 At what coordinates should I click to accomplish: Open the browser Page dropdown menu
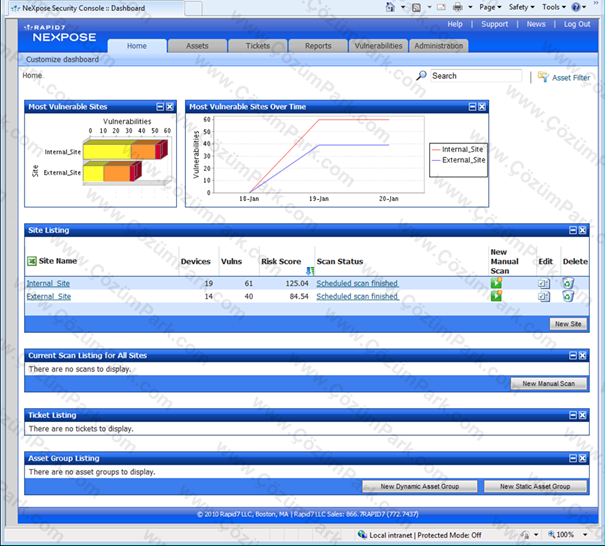click(490, 7)
